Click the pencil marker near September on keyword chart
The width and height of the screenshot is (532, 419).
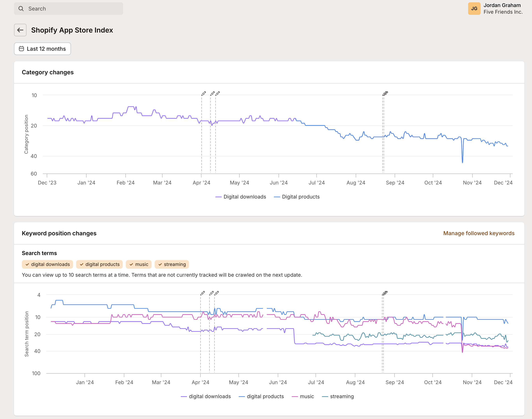[384, 292]
